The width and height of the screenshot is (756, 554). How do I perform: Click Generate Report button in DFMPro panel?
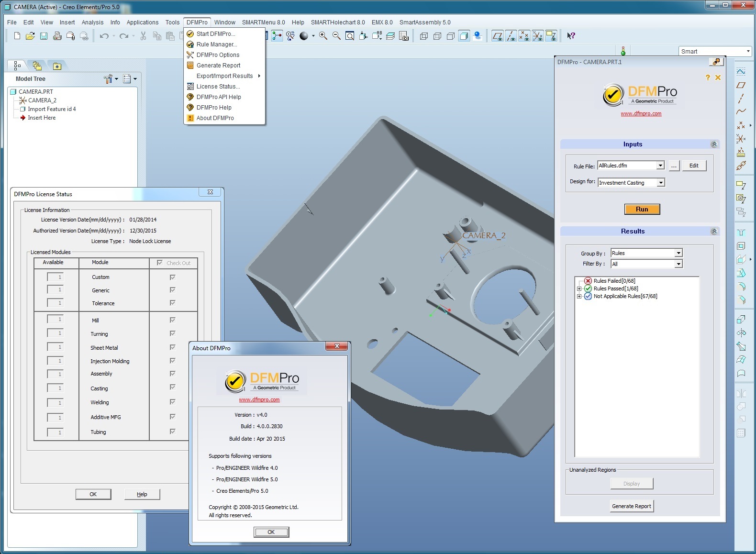[632, 506]
